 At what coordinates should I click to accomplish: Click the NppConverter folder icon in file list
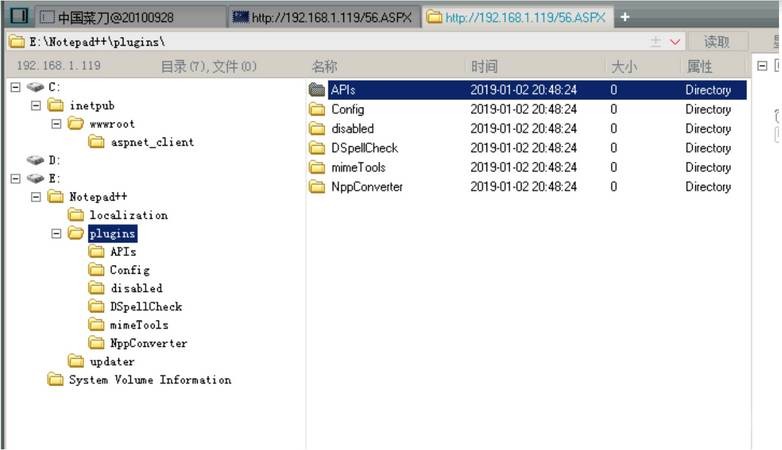(x=317, y=187)
